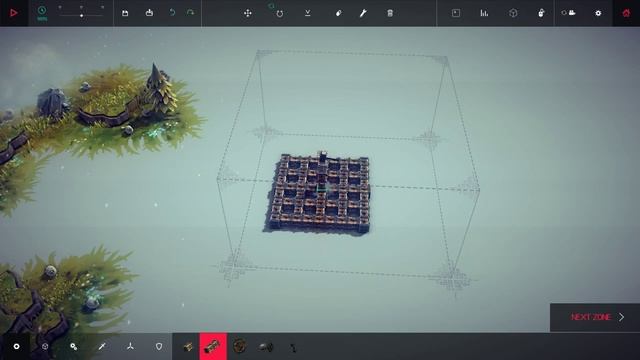The image size is (640, 360).
Task: Open the statistics bar chart icon
Action: [x=484, y=13]
